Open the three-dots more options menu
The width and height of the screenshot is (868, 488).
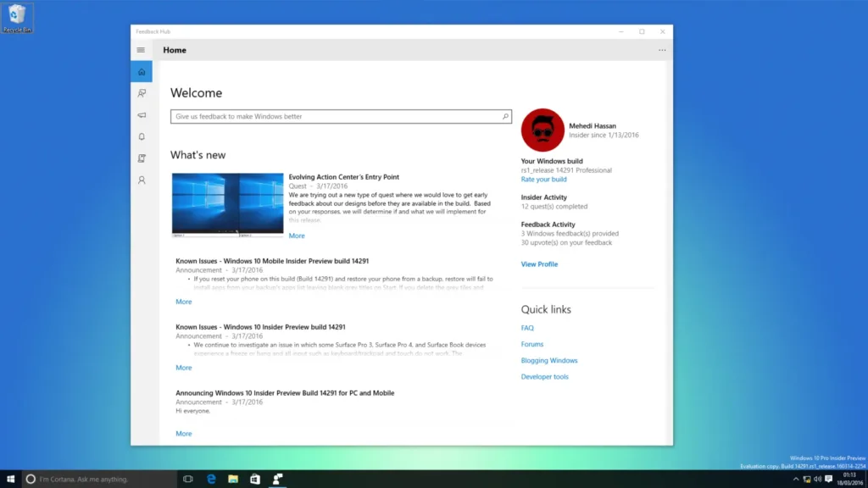tap(662, 50)
